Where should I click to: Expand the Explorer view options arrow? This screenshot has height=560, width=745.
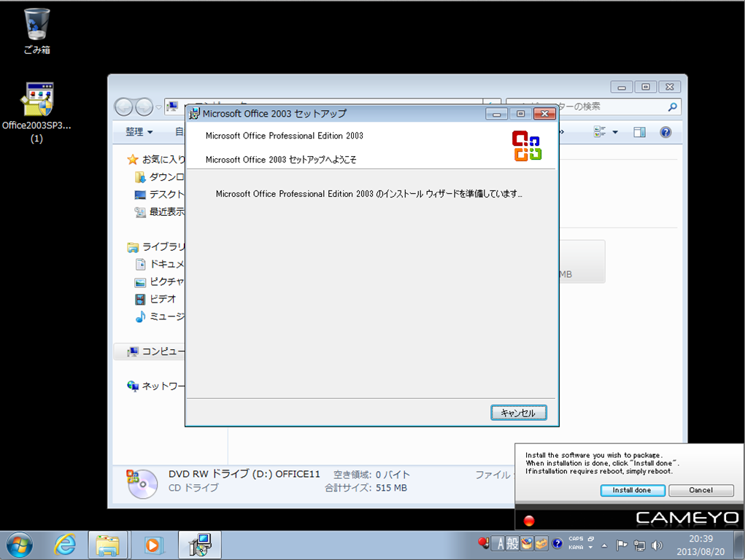[x=615, y=132]
